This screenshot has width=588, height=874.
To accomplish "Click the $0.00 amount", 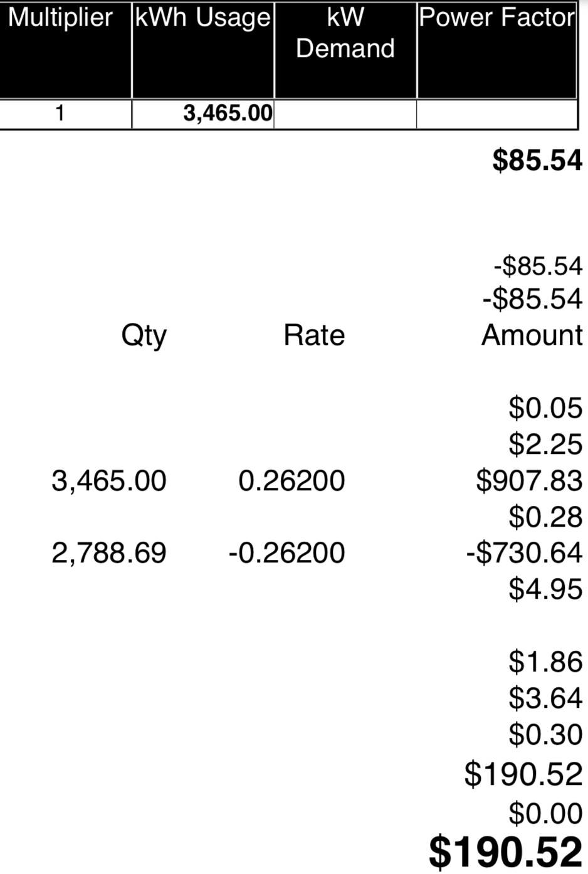I will pos(545,814).
